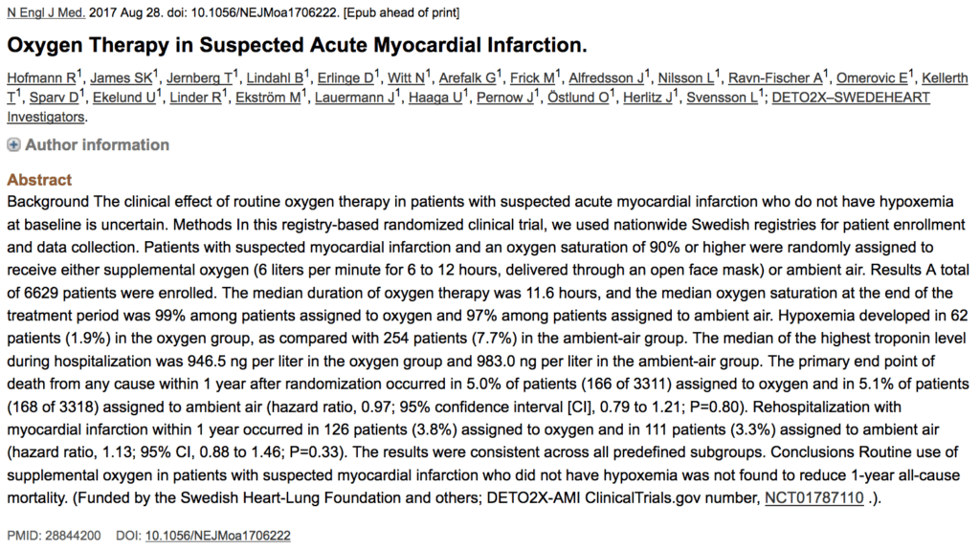This screenshot has width=980, height=550.
Task: Open author Hofmann R link
Action: pos(41,78)
